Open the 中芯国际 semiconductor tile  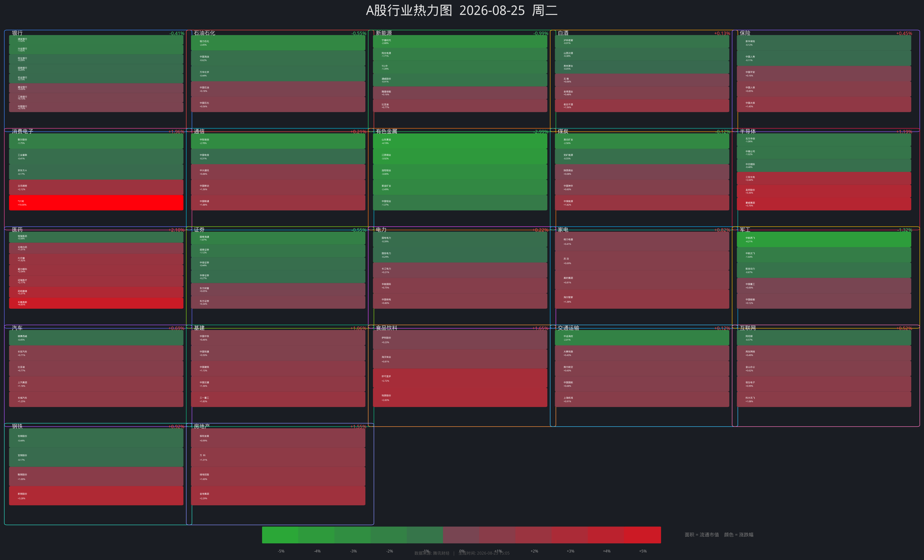pos(824,165)
